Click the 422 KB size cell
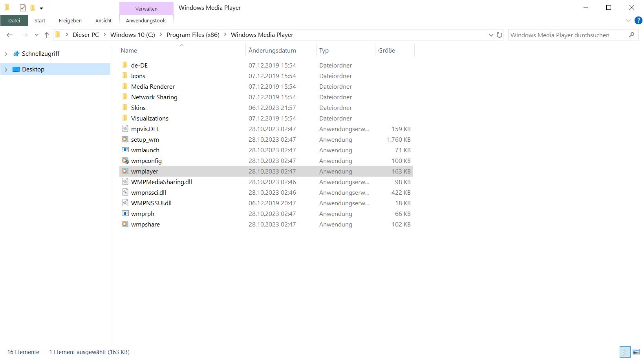This screenshot has height=358, width=644. (401, 193)
